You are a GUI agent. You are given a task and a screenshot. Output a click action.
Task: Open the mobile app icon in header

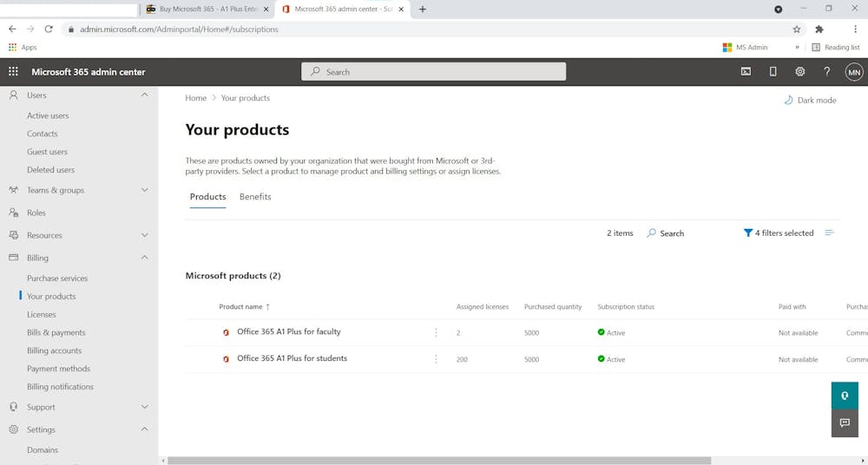[773, 72]
